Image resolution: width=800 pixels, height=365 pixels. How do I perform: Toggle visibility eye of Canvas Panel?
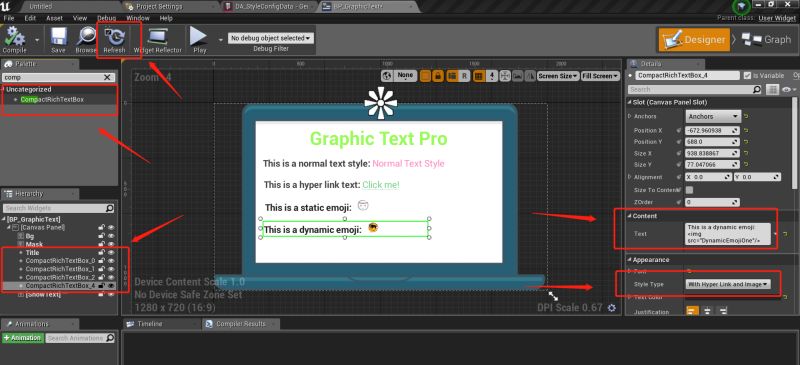[x=111, y=227]
